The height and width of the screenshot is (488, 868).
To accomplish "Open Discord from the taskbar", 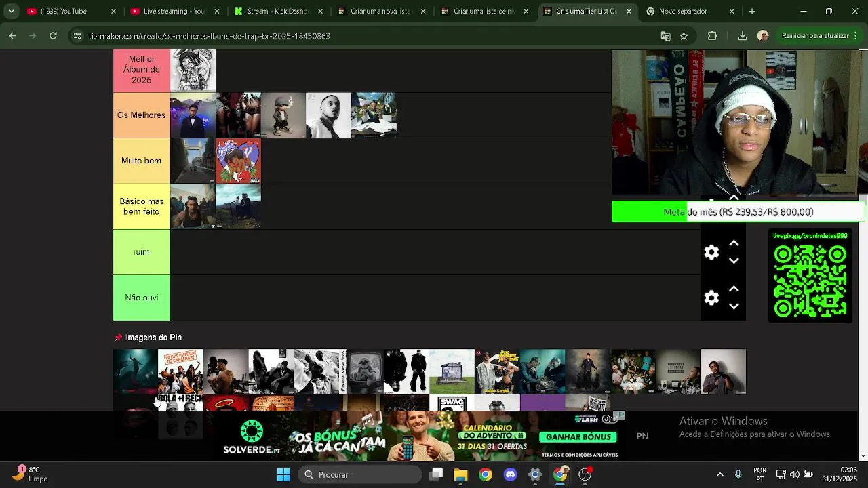I will tap(510, 474).
